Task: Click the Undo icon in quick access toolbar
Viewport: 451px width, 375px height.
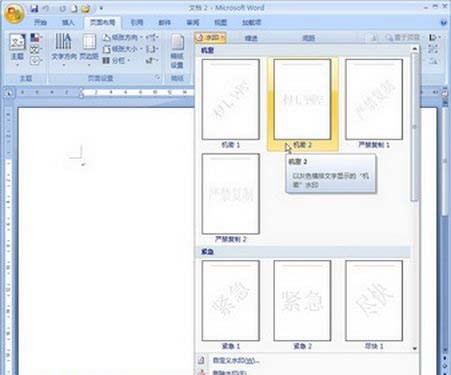Action: pyautogui.click(x=46, y=9)
